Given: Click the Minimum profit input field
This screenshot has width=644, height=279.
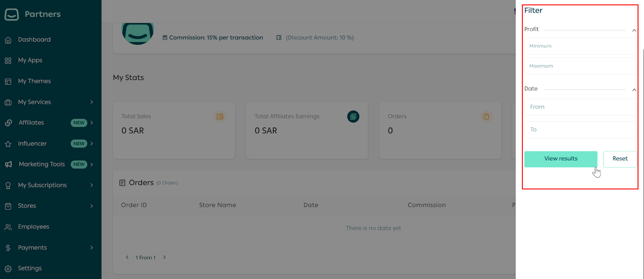Looking at the screenshot, I should [x=580, y=46].
